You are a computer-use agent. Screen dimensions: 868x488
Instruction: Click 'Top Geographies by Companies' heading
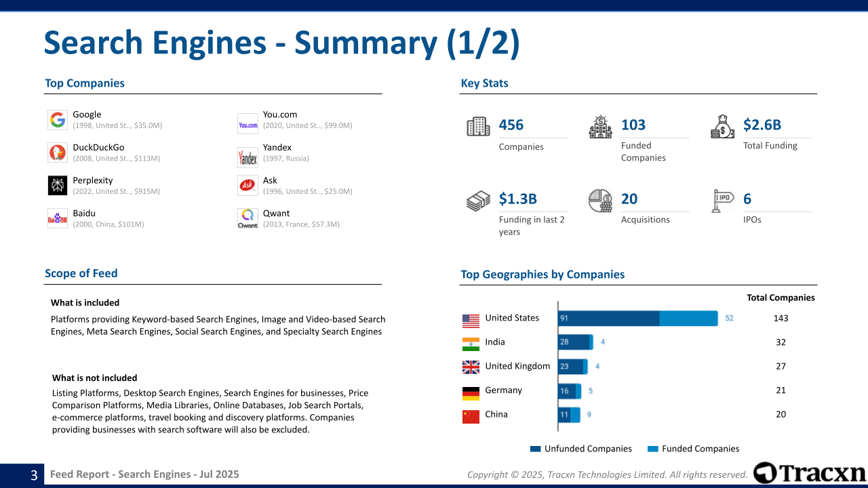542,274
